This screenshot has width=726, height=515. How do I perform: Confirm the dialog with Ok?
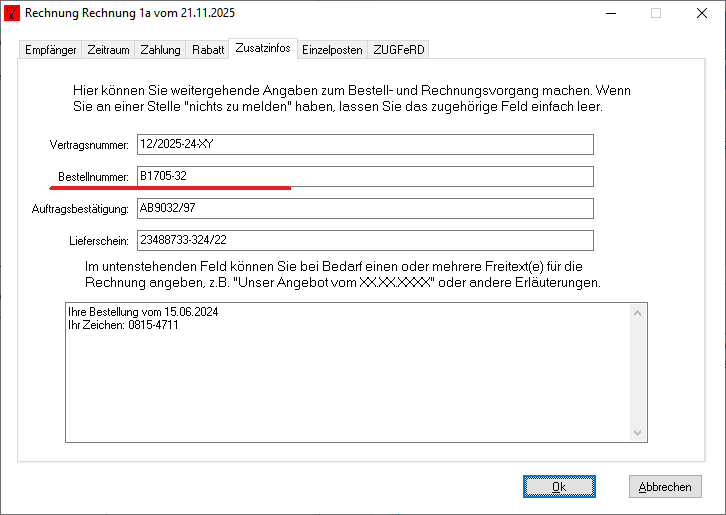(559, 487)
